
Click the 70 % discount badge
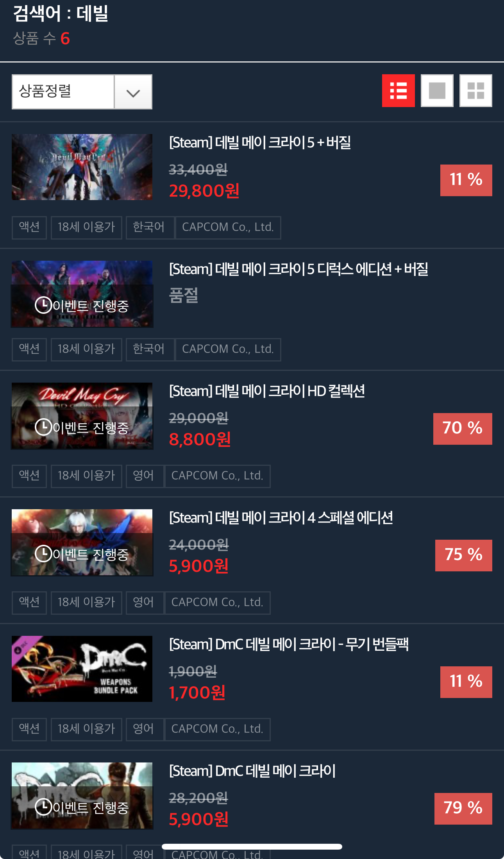click(x=463, y=429)
